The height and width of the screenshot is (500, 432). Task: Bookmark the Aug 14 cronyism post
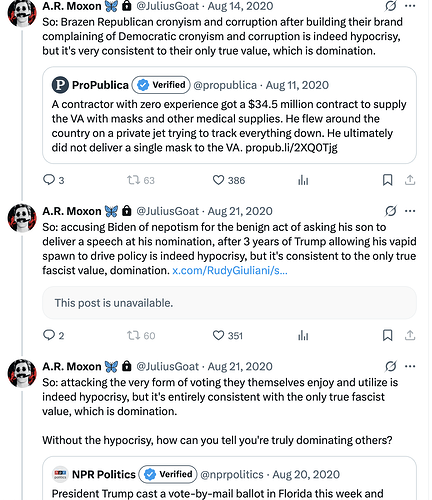(x=387, y=180)
